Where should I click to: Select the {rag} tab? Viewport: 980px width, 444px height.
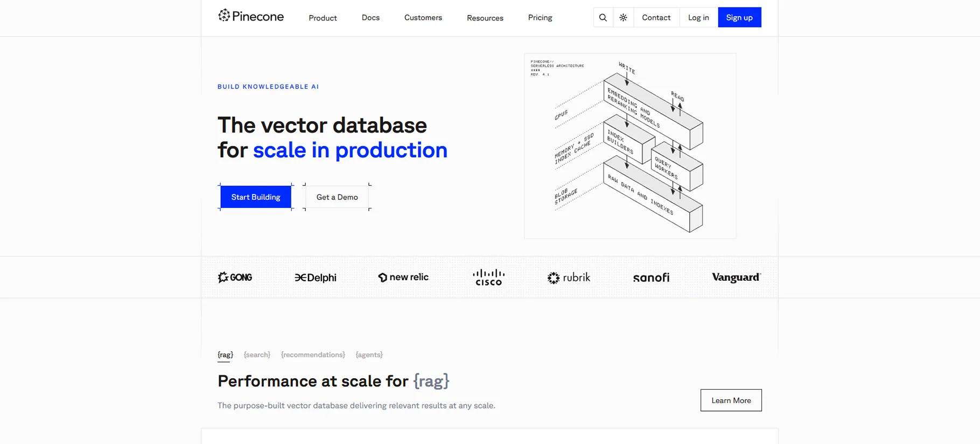(x=225, y=355)
